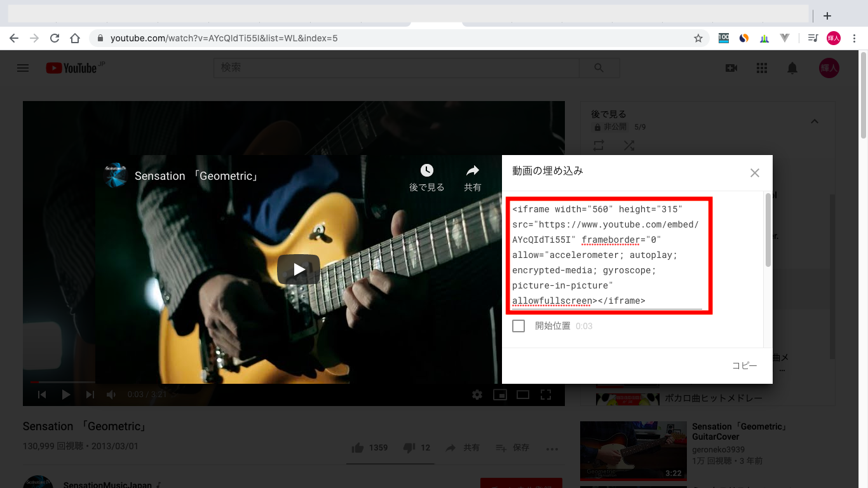
Task: Open the video upload camera icon
Action: [x=731, y=68]
